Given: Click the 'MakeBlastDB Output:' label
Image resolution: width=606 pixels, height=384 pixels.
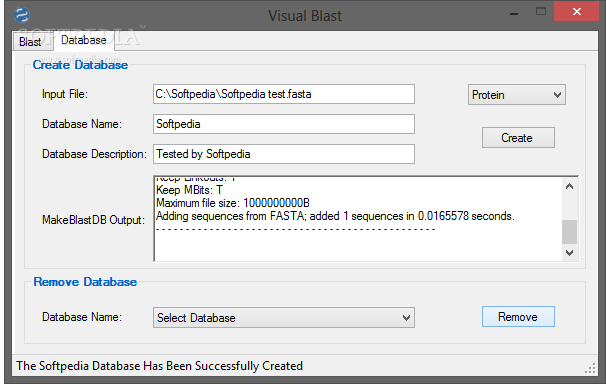Looking at the screenshot, I should 93,220.
